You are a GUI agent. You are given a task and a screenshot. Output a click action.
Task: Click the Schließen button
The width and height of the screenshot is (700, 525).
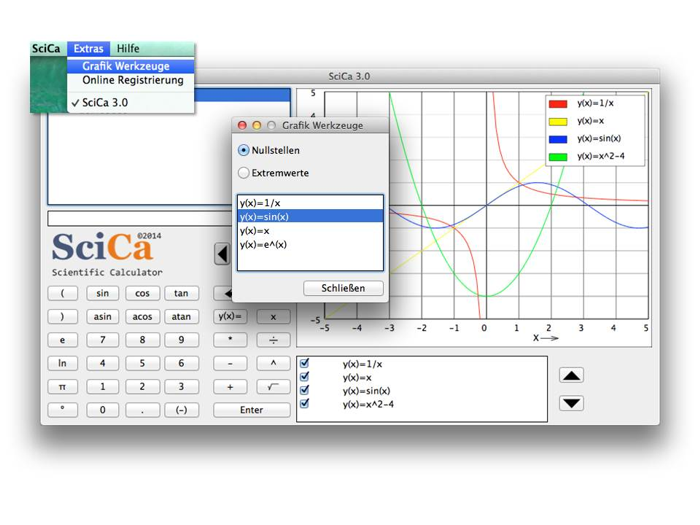[x=343, y=288]
